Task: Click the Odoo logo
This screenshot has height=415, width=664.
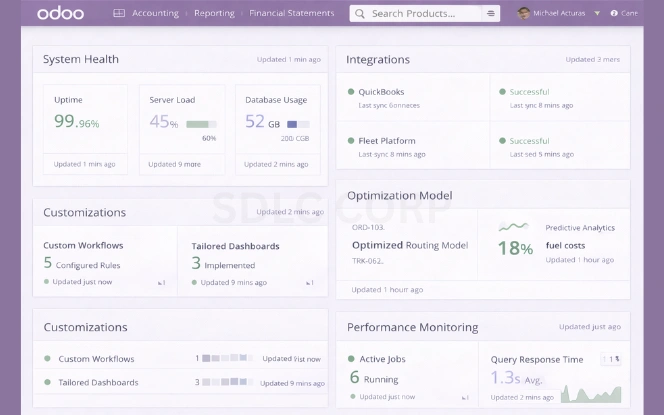Action: (61, 13)
